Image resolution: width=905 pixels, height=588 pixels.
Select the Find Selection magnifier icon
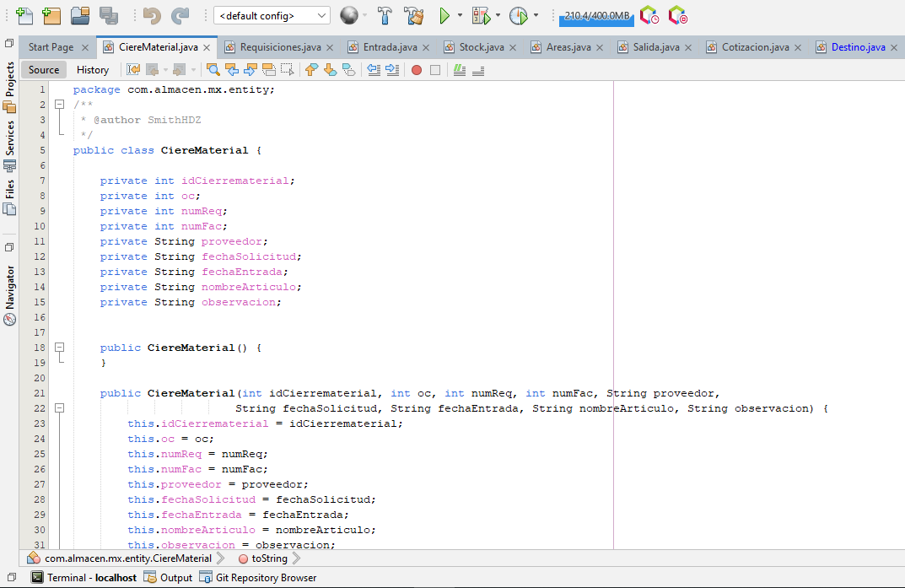(213, 69)
